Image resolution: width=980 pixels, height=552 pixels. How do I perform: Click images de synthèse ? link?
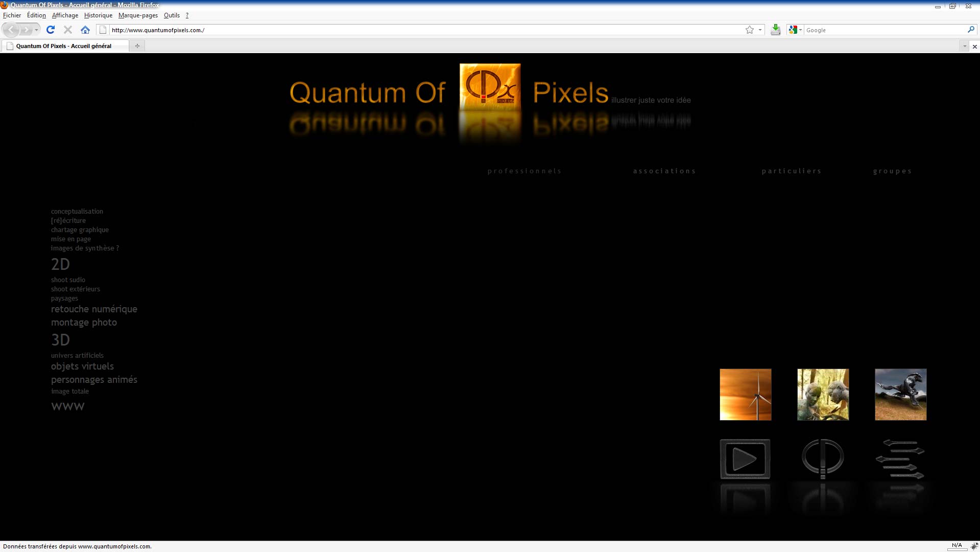(x=85, y=248)
